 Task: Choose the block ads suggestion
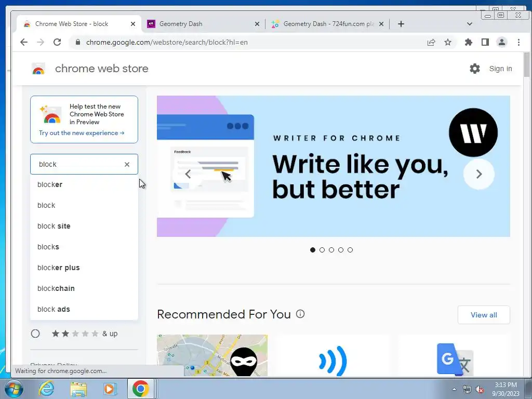84,309
